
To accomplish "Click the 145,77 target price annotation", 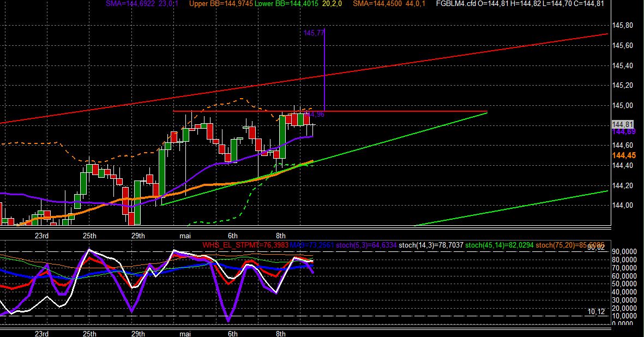I will (314, 33).
